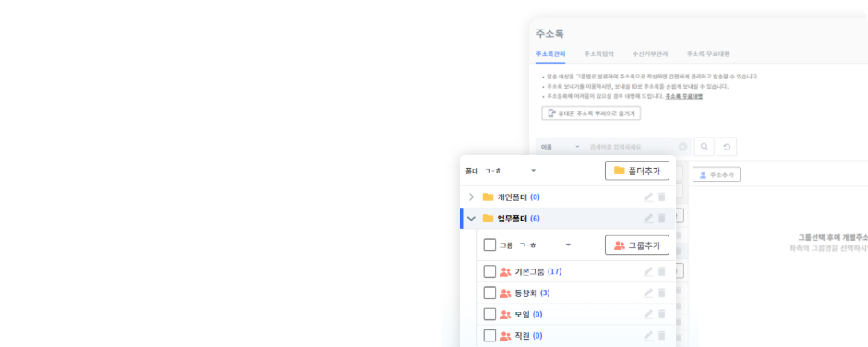
Task: Delete 모임 with its trash icon
Action: [661, 315]
